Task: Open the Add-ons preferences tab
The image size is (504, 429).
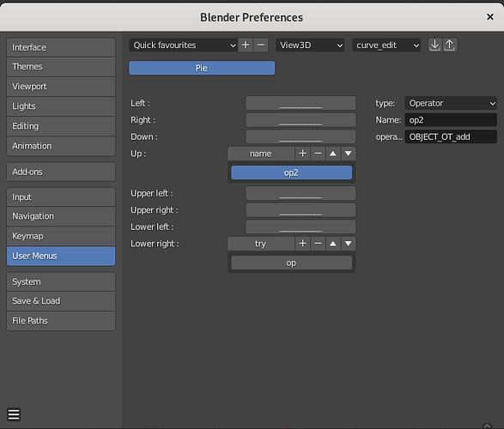Action: tap(61, 172)
